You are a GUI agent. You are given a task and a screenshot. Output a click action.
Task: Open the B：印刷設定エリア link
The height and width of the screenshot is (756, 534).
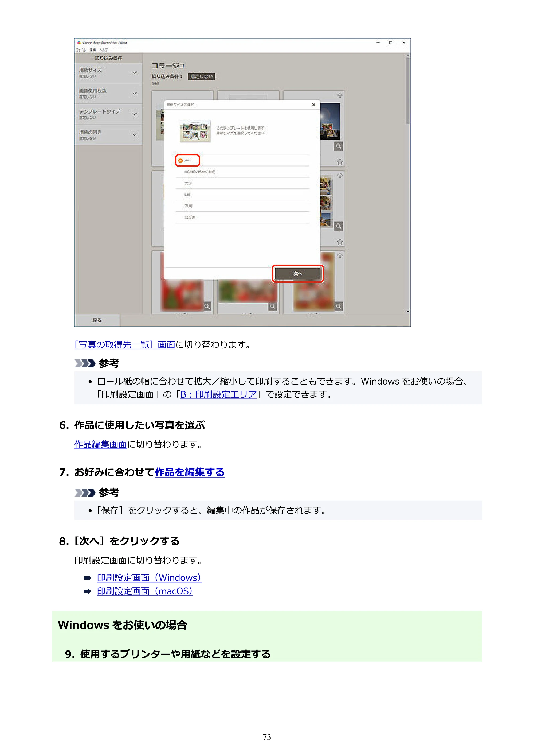tap(219, 394)
